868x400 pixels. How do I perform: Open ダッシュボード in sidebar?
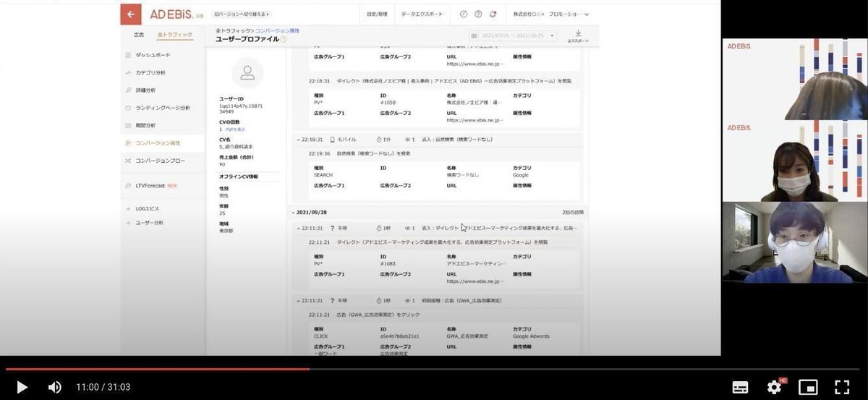[153, 55]
